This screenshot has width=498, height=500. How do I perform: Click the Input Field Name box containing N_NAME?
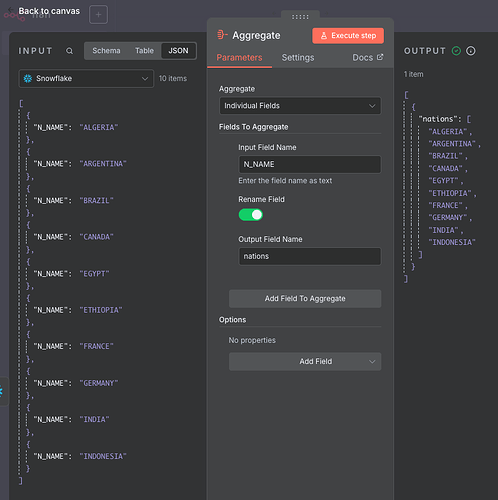pos(310,164)
